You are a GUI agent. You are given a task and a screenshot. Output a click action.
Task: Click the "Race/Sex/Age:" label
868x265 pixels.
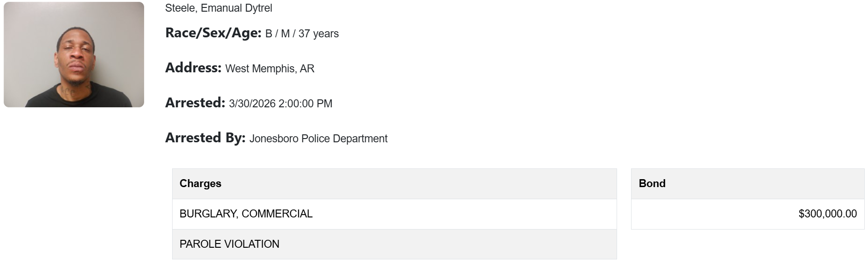[x=213, y=33]
